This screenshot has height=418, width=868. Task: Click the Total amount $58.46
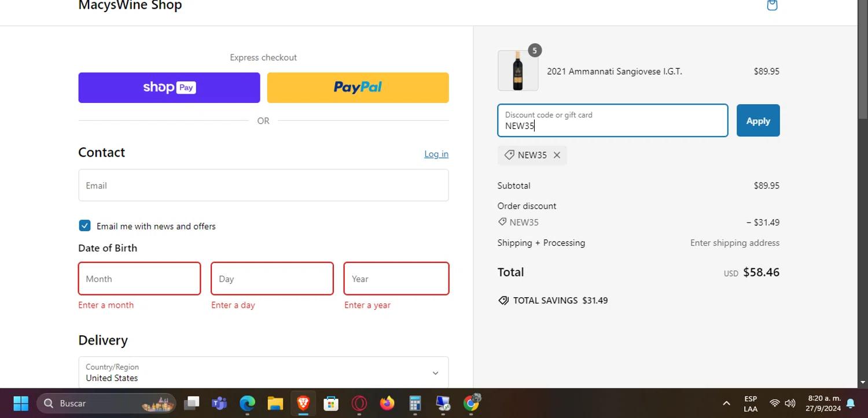(761, 272)
